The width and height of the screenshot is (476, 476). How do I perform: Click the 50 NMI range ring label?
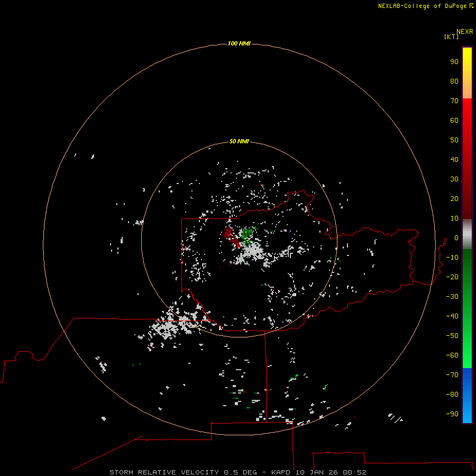pyautogui.click(x=239, y=141)
